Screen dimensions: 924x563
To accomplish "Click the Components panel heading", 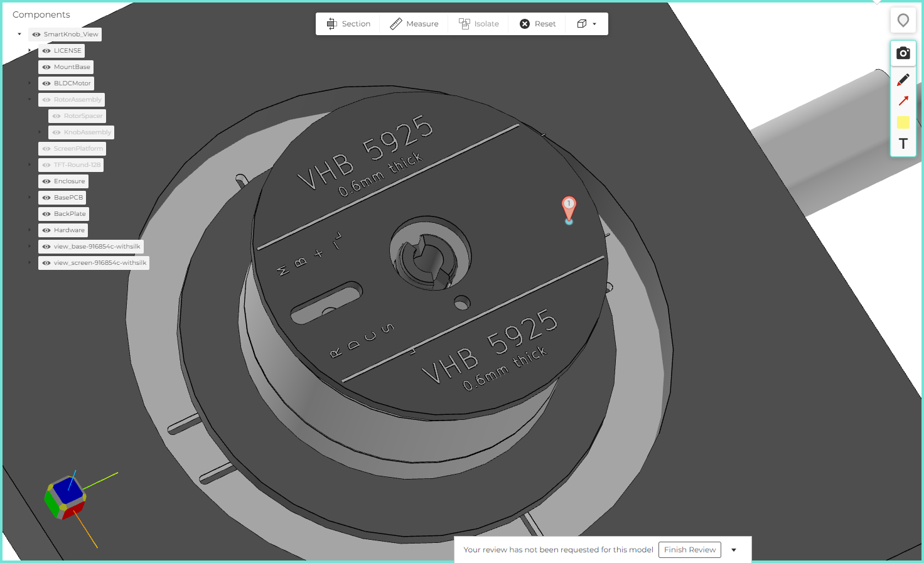I will click(41, 14).
